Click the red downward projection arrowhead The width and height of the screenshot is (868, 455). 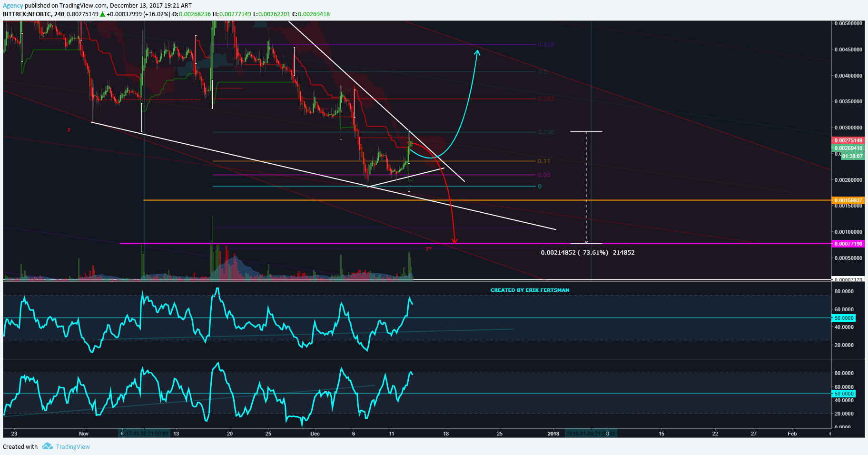coord(454,240)
